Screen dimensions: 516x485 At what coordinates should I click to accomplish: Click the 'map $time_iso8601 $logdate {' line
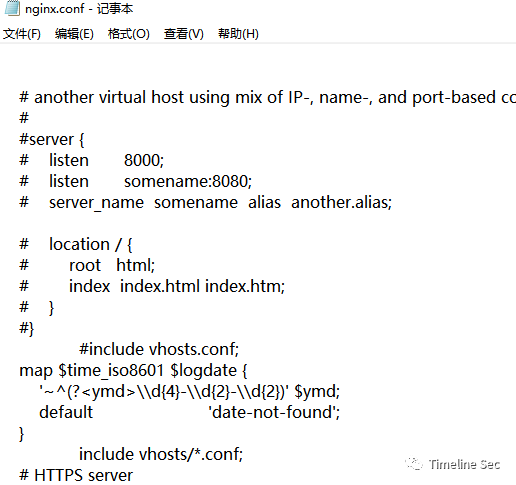[x=133, y=370]
